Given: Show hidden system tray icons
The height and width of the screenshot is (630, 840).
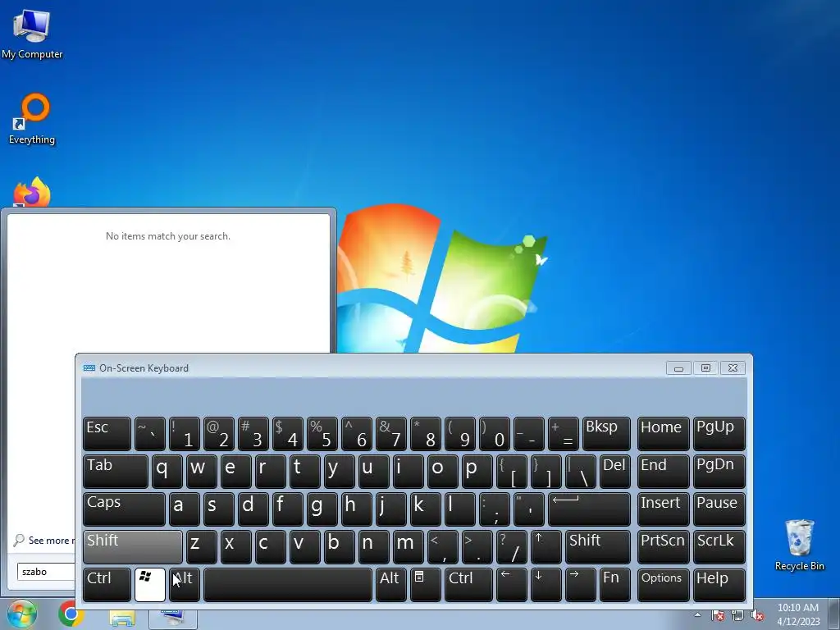Looking at the screenshot, I should point(697,615).
